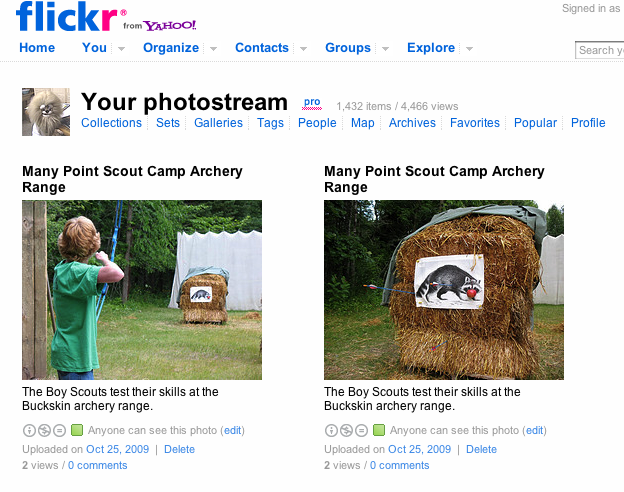Click the buddy icon avatar
The image size is (624, 492).
46,112
